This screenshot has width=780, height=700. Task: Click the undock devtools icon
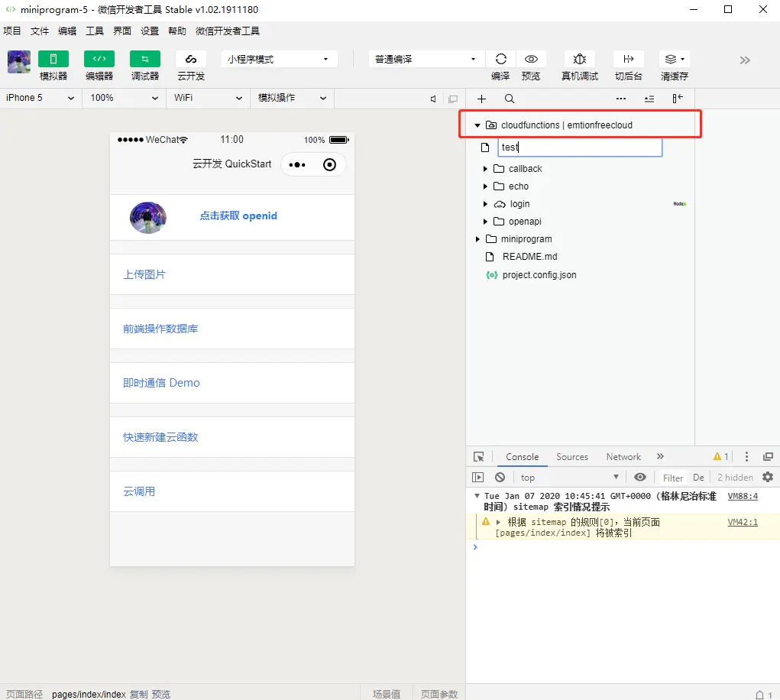coord(768,457)
